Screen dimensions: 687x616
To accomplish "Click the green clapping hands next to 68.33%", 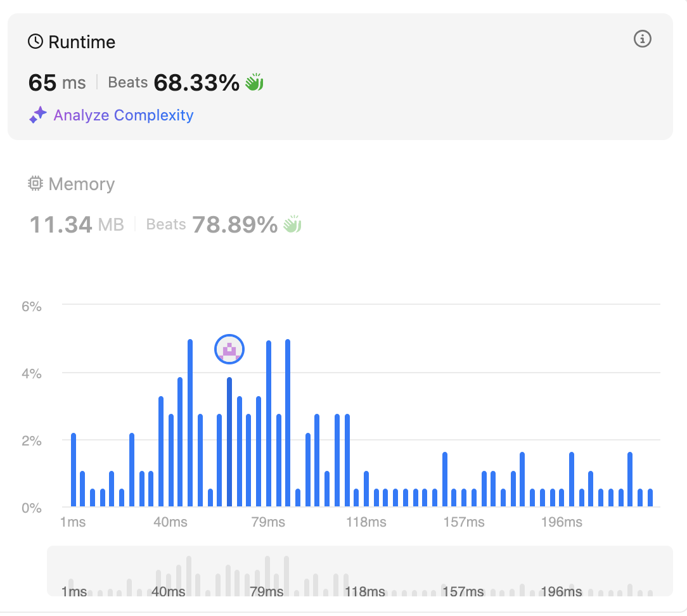I will 254,82.
